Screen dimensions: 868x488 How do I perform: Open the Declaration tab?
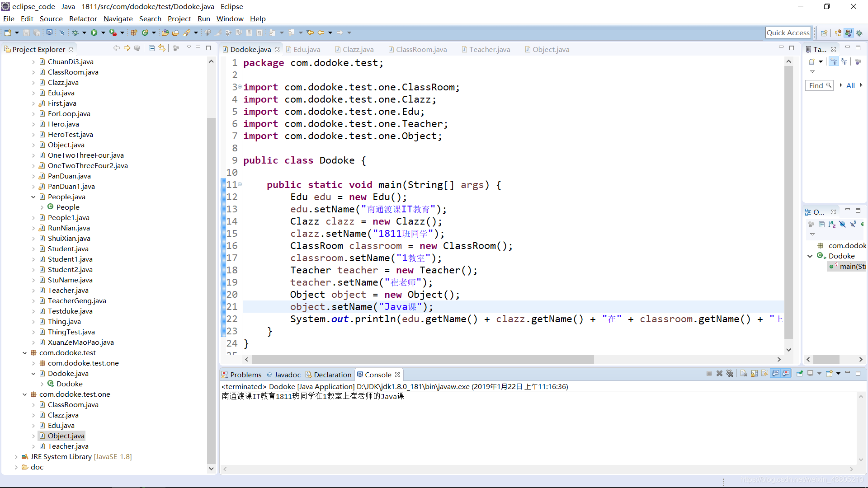point(332,374)
